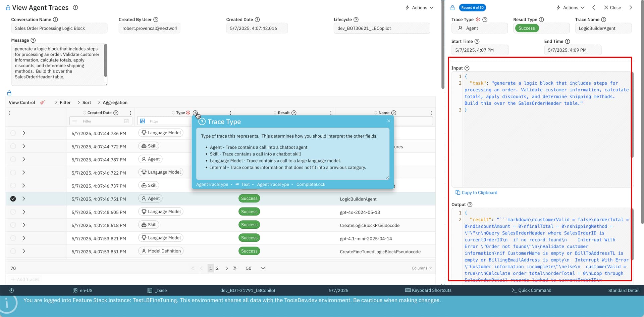Expand the Filter section
Screen dimensions: 644x317
(63, 102)
